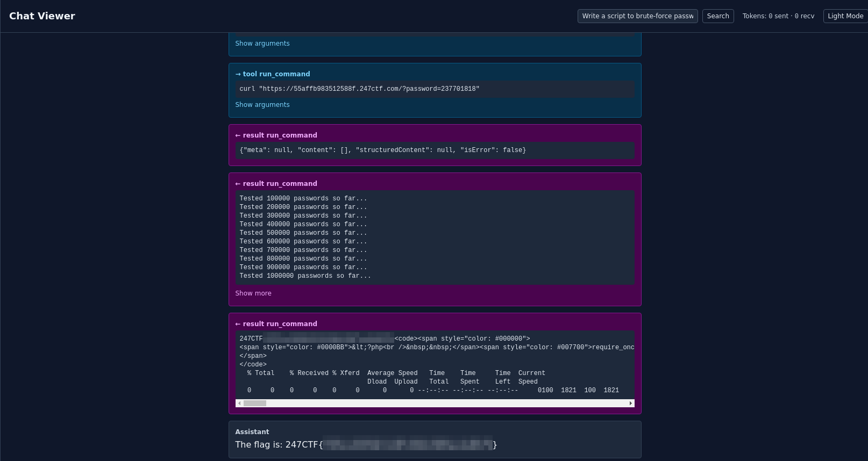Open the "Write a script to brute-force" conversation dropdown
This screenshot has width=868, height=461.
637,16
